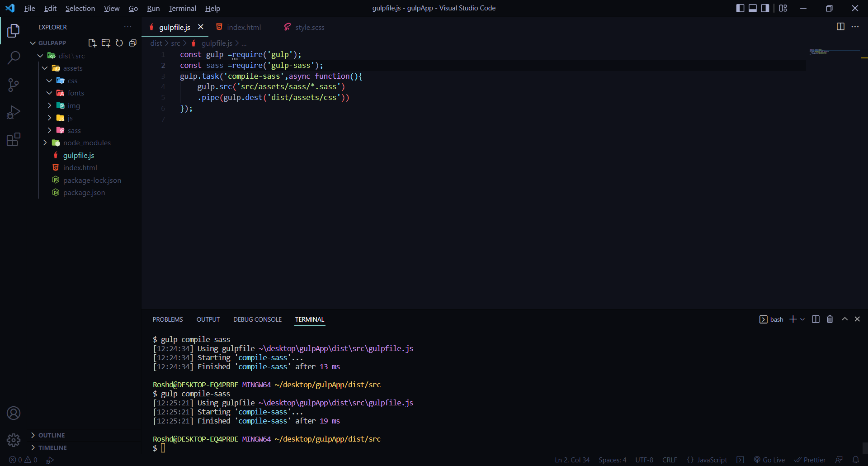
Task: Toggle primary side bar visibility
Action: 740,8
